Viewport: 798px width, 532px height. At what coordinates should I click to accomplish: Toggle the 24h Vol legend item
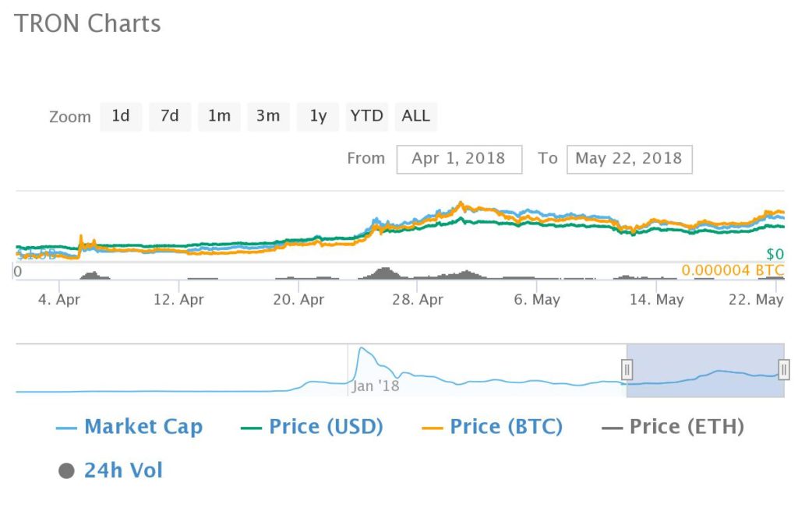[x=111, y=470]
